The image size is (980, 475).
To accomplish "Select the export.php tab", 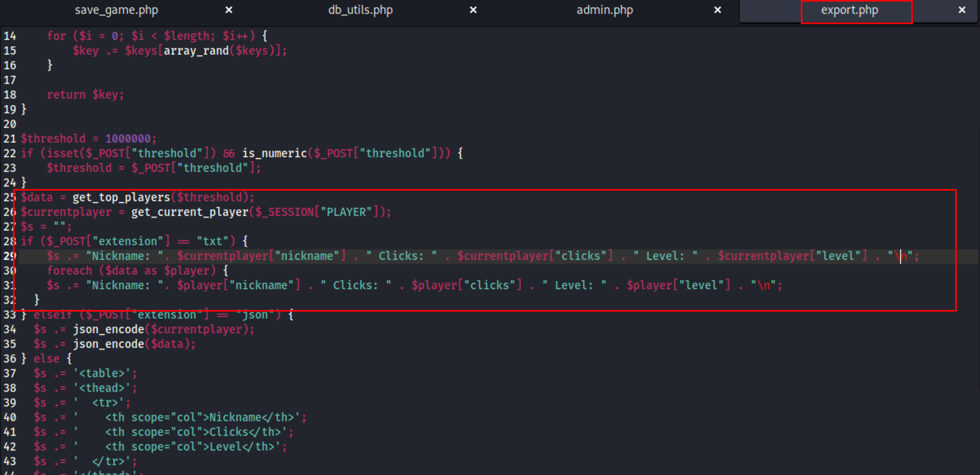I will click(x=849, y=10).
